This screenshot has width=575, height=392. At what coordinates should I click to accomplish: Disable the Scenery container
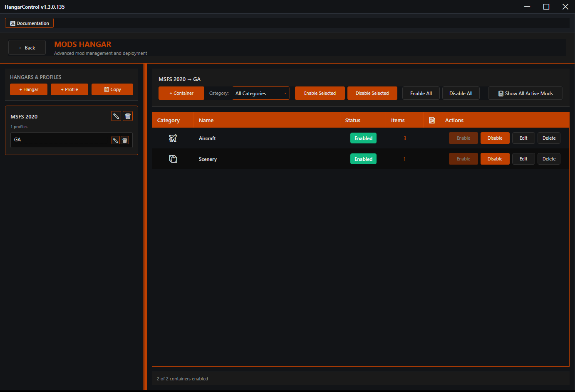(495, 158)
